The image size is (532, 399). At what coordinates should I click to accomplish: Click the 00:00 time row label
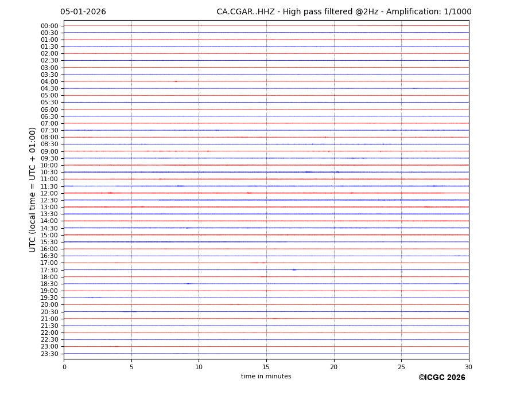pos(49,26)
